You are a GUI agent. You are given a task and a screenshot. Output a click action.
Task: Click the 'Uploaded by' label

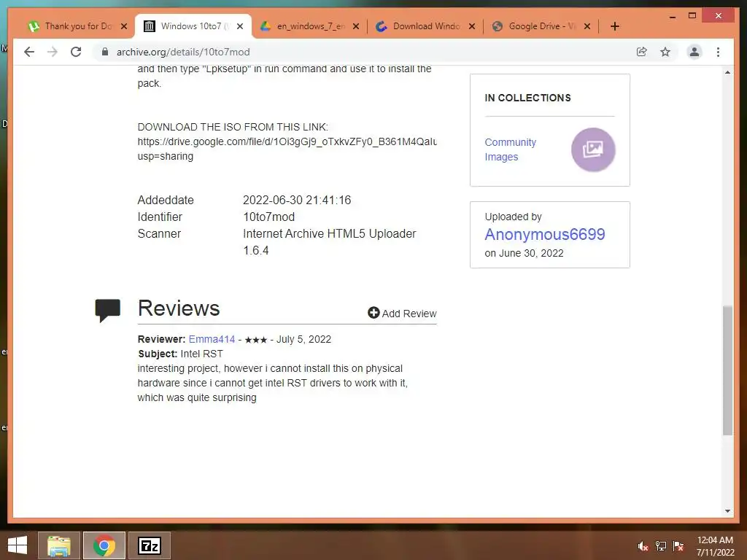pos(513,217)
